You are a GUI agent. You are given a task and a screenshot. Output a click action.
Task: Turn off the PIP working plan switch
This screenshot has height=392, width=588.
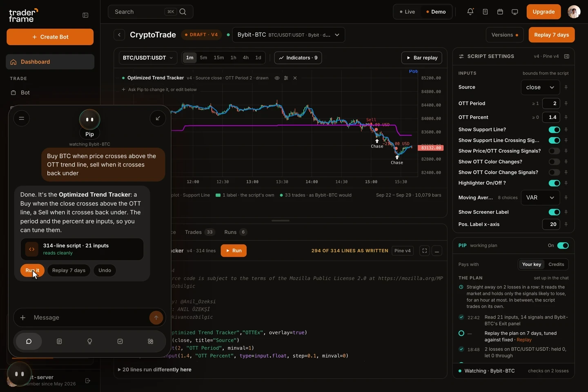563,246
